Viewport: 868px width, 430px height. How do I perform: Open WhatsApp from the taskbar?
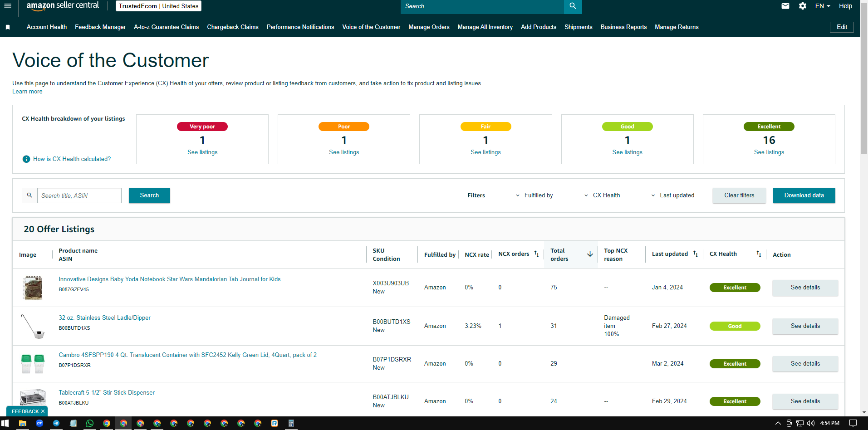point(90,423)
